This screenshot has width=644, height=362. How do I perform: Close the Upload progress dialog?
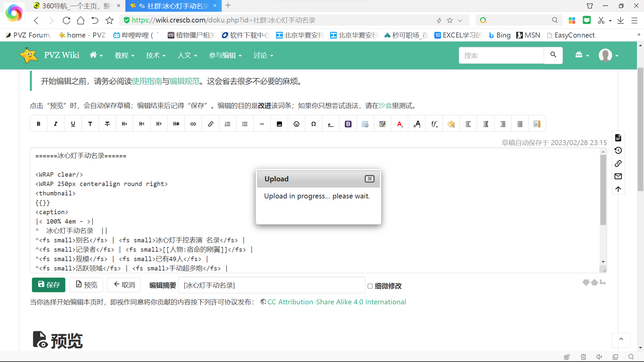pyautogui.click(x=369, y=179)
